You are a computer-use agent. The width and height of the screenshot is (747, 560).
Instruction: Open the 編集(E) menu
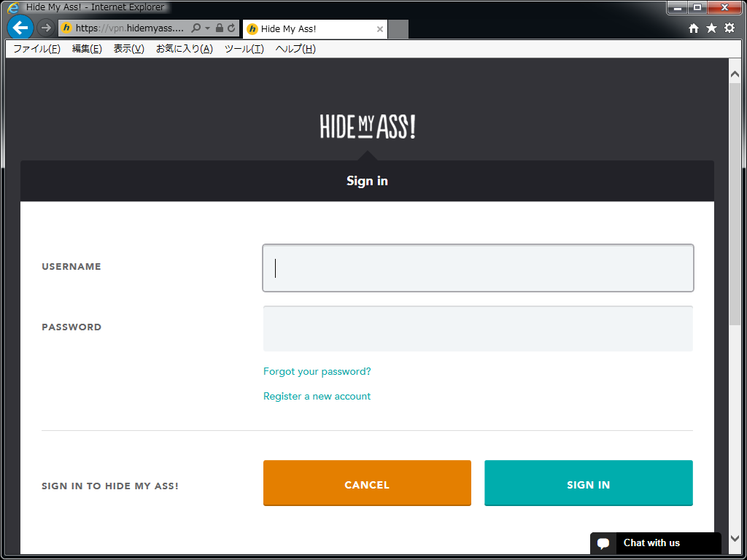[87, 49]
